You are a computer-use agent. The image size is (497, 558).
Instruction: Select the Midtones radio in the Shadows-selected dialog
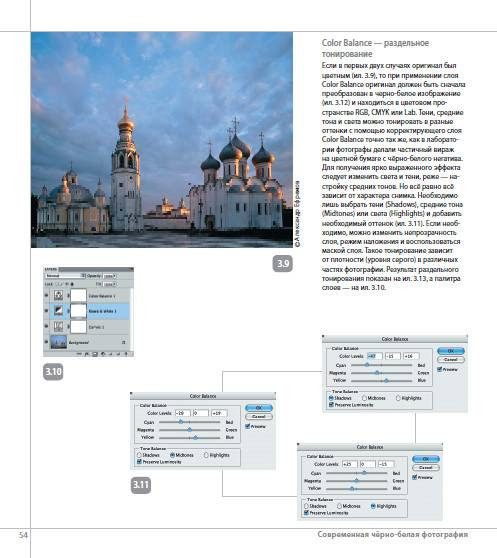[364, 398]
